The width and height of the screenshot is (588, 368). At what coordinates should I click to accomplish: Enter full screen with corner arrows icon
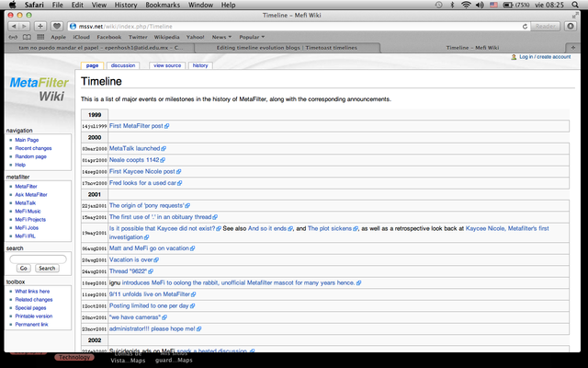pyautogui.click(x=575, y=16)
